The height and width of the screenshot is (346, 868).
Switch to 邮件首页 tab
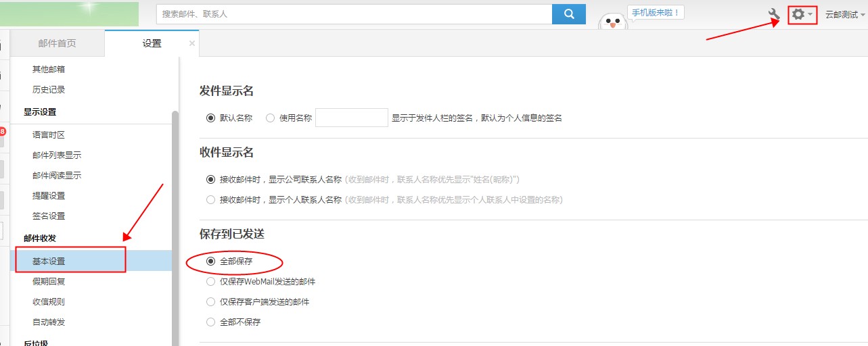58,43
